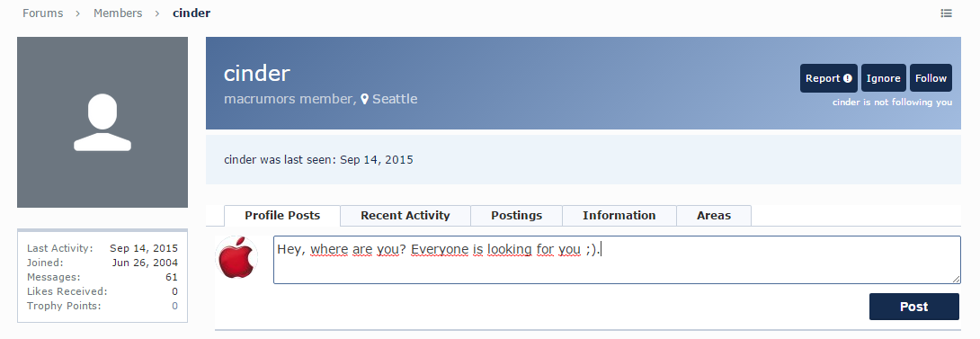The width and height of the screenshot is (980, 339).
Task: Open the Areas tab
Action: [714, 216]
